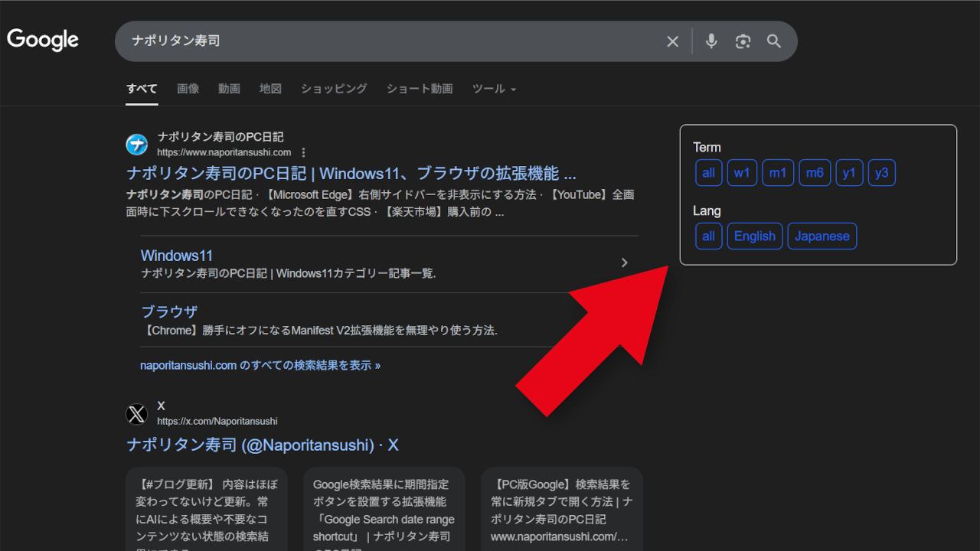
Task: Select Lang all button
Action: [709, 236]
